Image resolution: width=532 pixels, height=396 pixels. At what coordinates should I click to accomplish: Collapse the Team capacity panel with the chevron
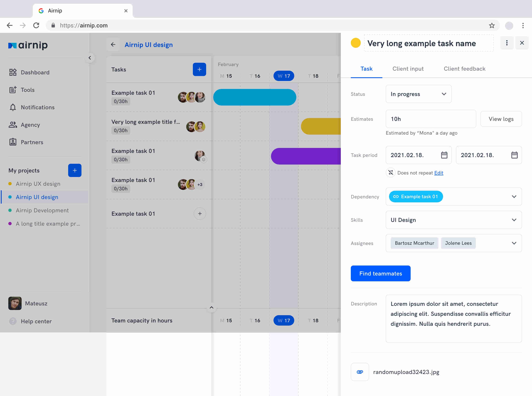(212, 308)
